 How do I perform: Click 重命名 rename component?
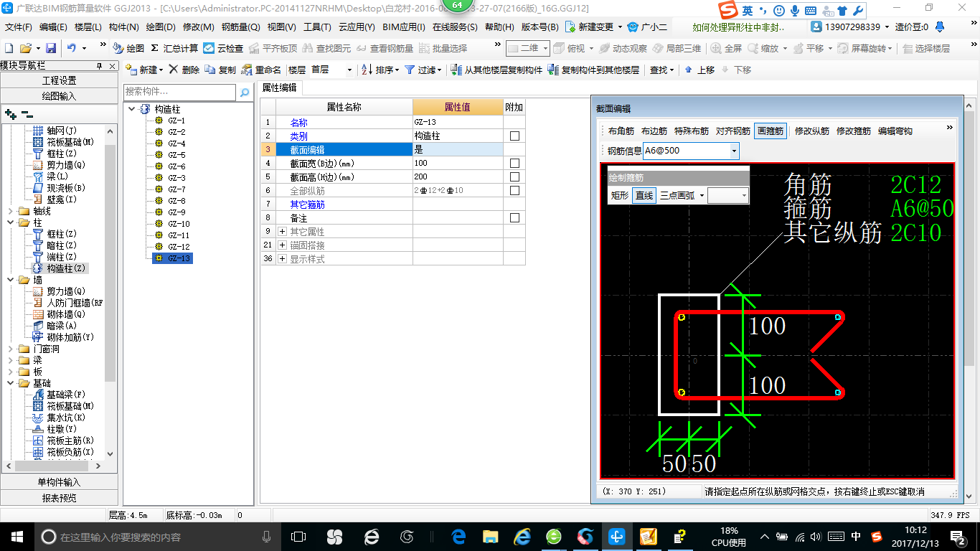(261, 70)
